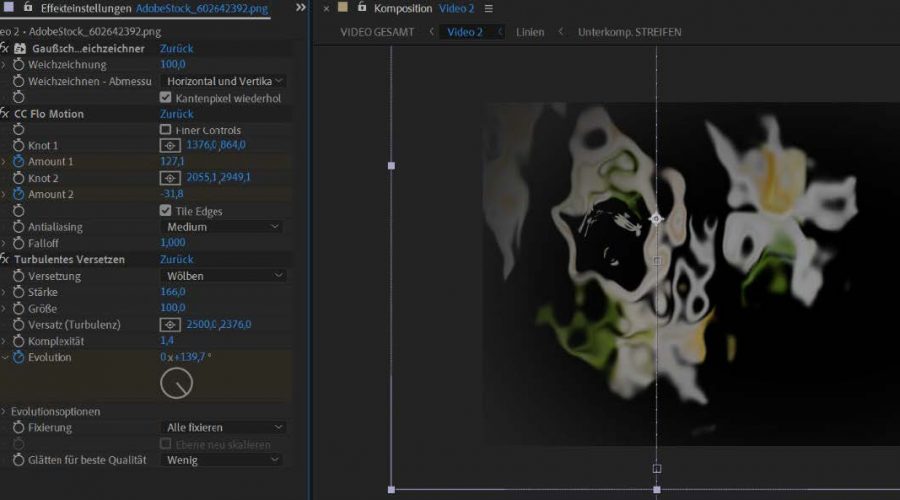The image size is (900, 500).
Task: Uncheck the Kantenpixel wiederholen checkbox
Action: [x=166, y=98]
